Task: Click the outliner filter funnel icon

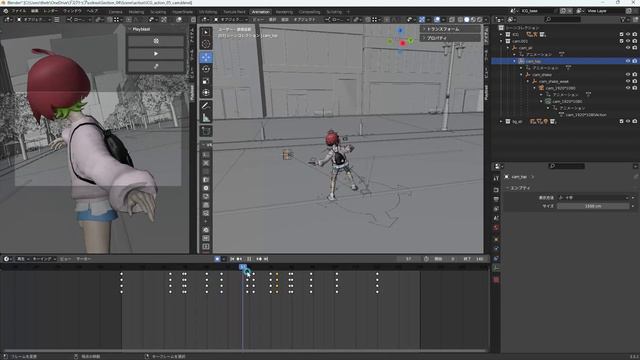Action: tap(623, 19)
